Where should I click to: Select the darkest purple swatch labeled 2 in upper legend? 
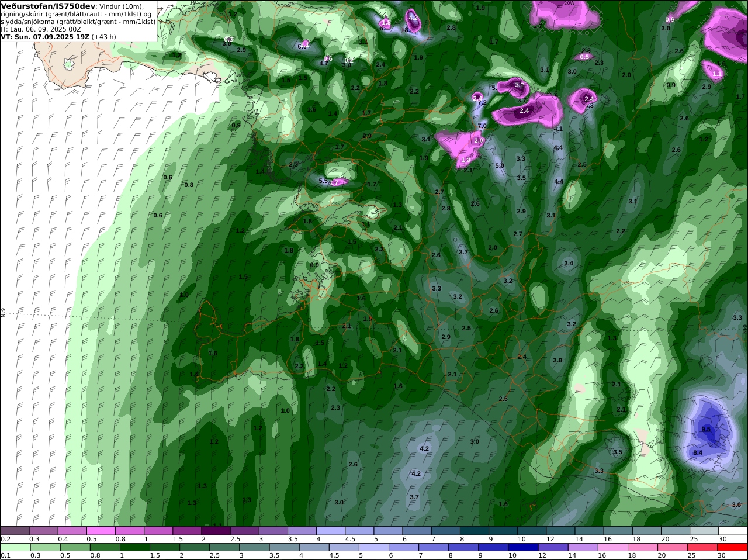(x=216, y=531)
